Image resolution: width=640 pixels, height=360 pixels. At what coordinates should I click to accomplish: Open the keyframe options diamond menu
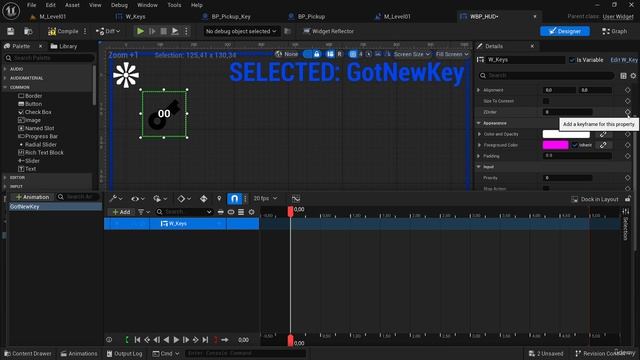[x=184, y=199]
